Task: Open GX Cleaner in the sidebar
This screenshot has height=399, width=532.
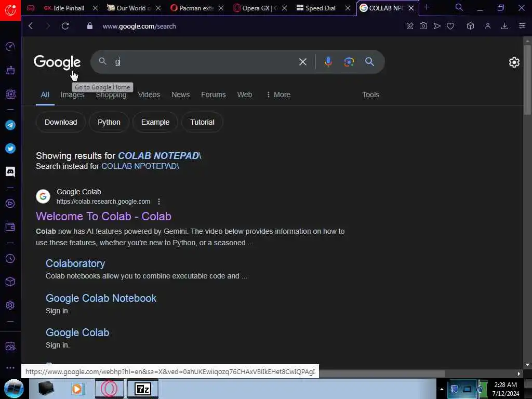Action: [10, 70]
